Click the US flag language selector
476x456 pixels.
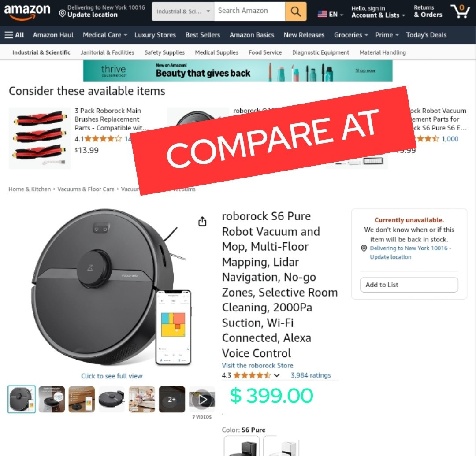tap(330, 14)
